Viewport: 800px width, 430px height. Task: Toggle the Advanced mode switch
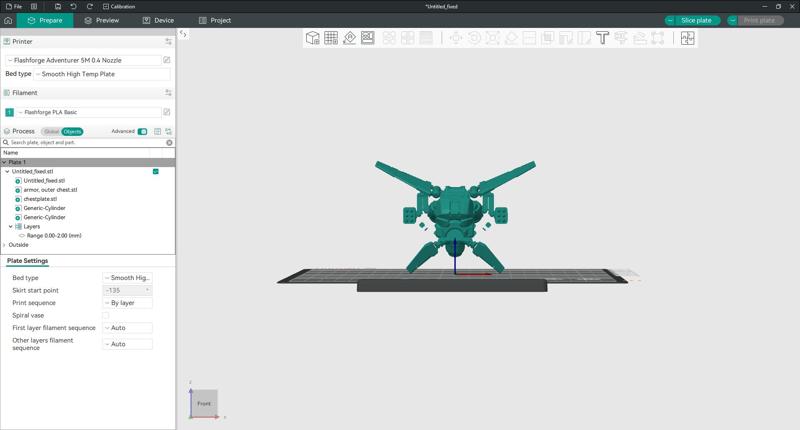(142, 132)
